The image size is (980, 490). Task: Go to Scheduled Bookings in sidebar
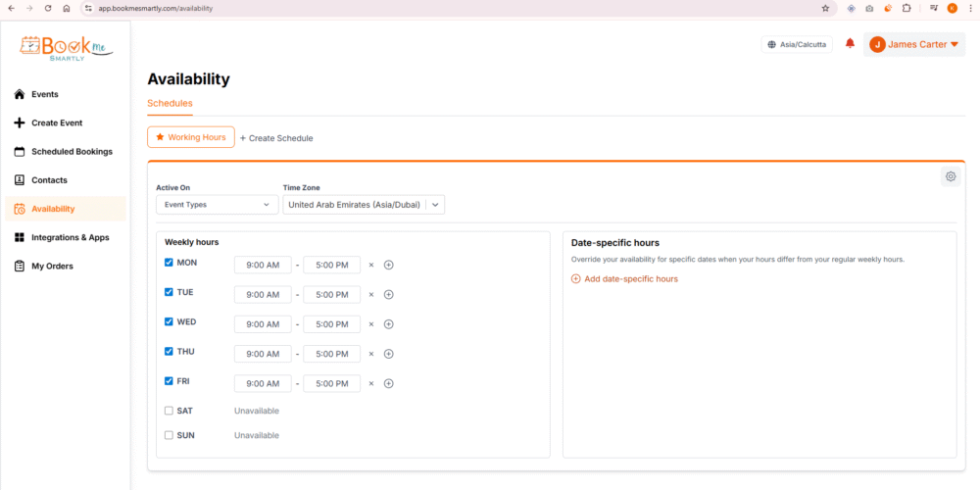[x=72, y=152]
